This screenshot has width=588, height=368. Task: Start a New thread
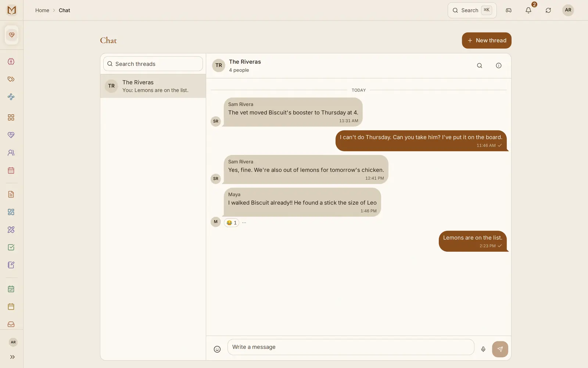487,40
